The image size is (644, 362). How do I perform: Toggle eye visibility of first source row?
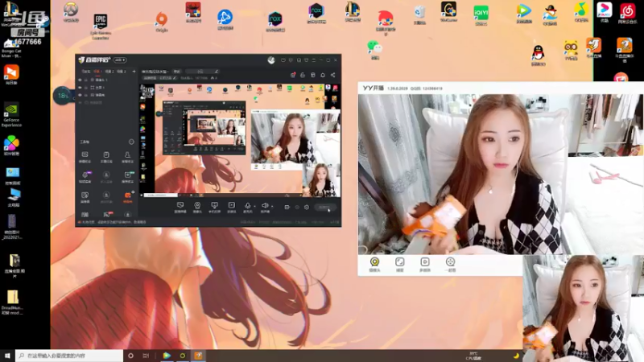tap(80, 80)
